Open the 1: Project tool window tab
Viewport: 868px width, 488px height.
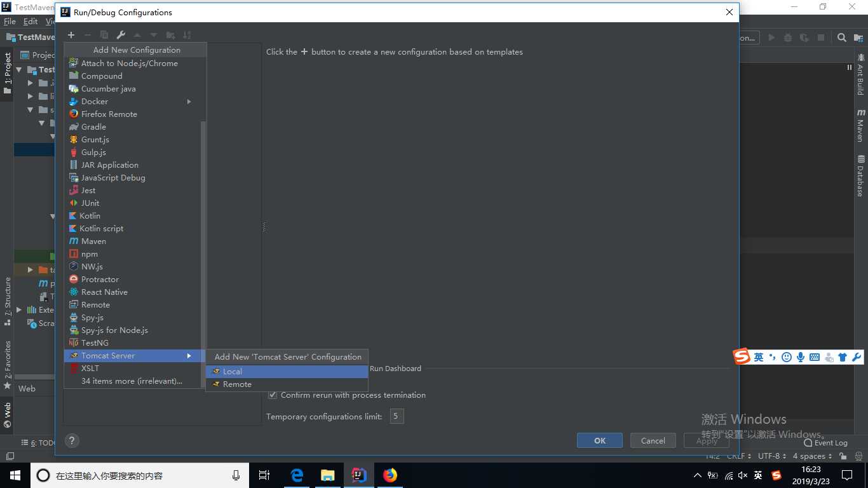7,73
